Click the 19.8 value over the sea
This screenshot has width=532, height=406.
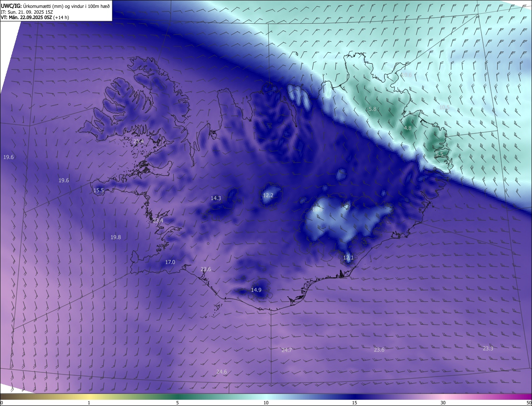pos(116,237)
